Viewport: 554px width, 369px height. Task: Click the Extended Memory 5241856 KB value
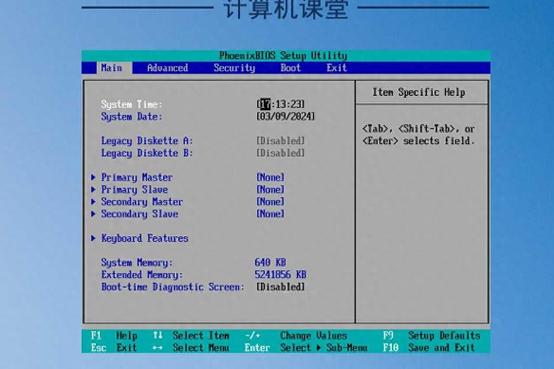click(281, 275)
